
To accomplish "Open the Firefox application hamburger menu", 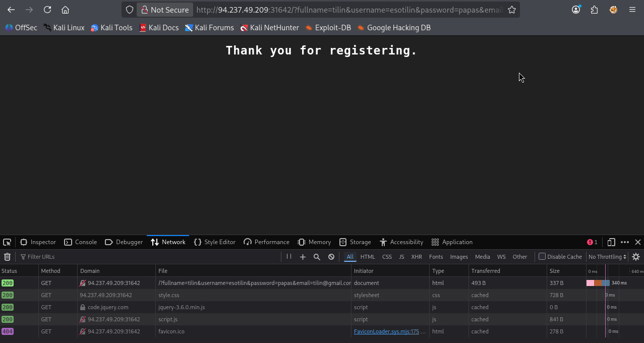I will (632, 10).
